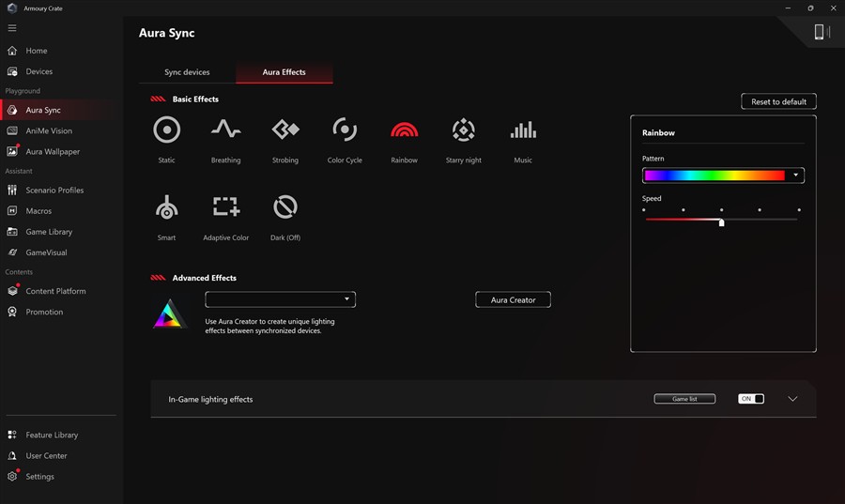Click the Aura Creator button
This screenshot has height=504, width=845.
coord(513,300)
